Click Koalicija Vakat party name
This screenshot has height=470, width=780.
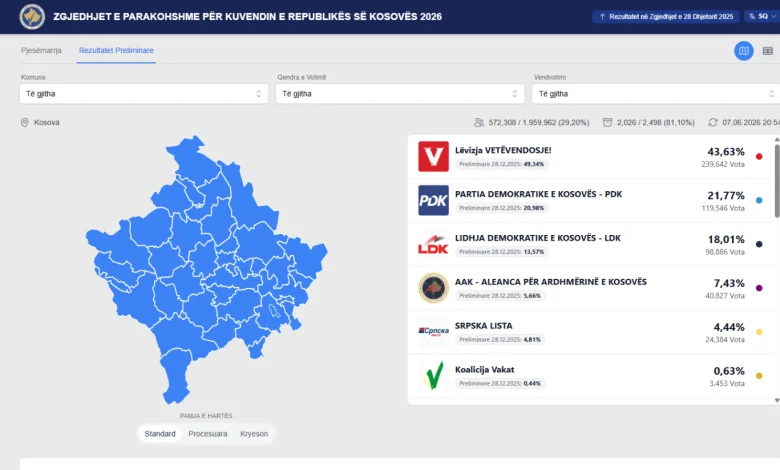tap(485, 370)
